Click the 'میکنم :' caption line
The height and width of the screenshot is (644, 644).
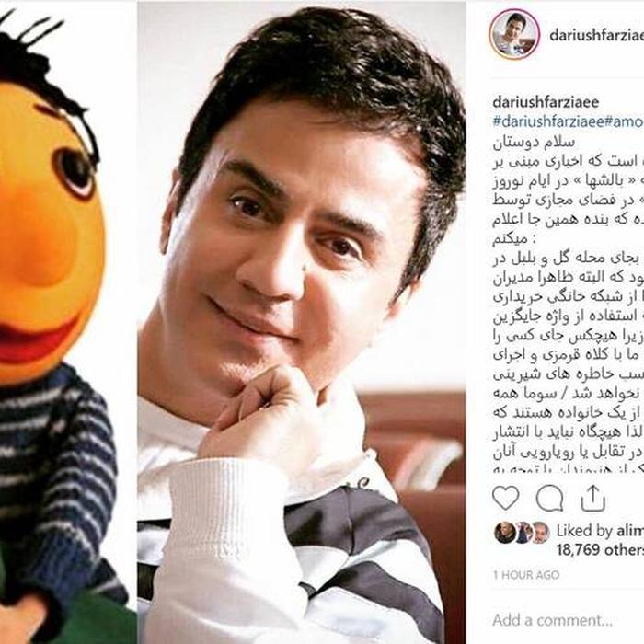[514, 239]
